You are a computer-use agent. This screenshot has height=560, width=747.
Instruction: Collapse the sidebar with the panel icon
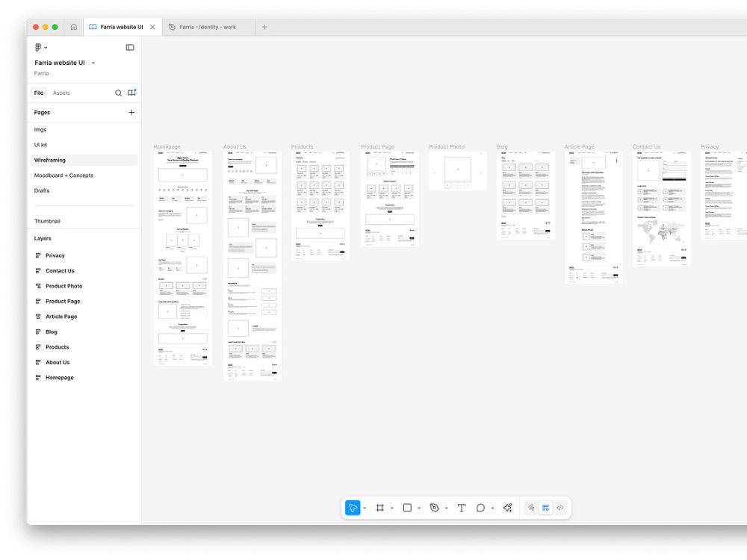click(129, 47)
